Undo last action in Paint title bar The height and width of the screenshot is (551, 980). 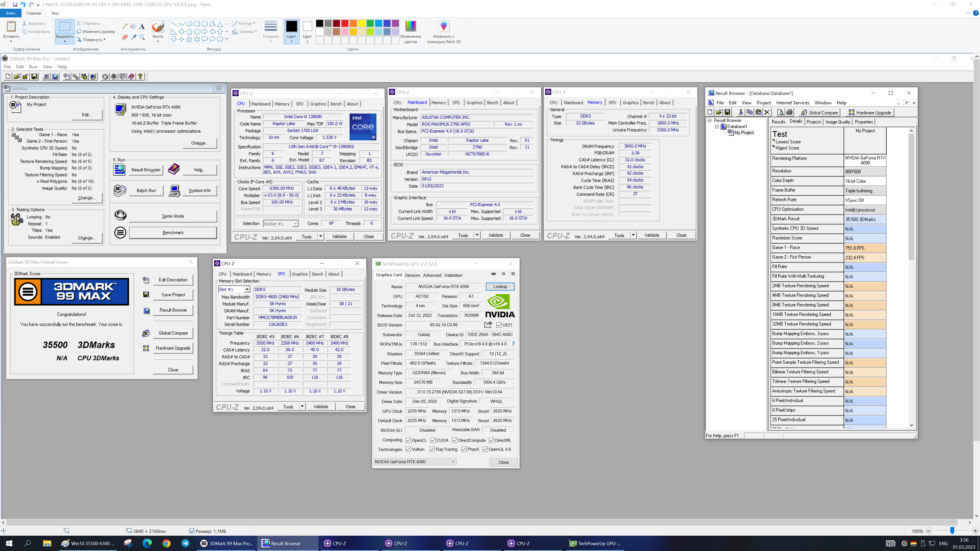[23, 5]
